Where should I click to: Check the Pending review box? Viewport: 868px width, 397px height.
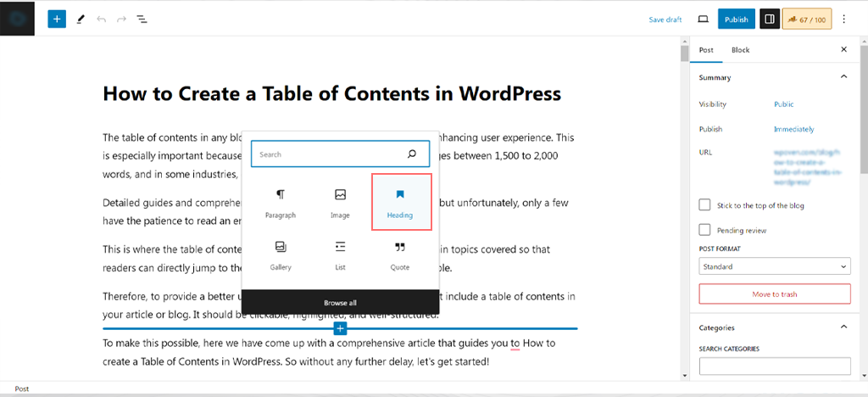[704, 230]
